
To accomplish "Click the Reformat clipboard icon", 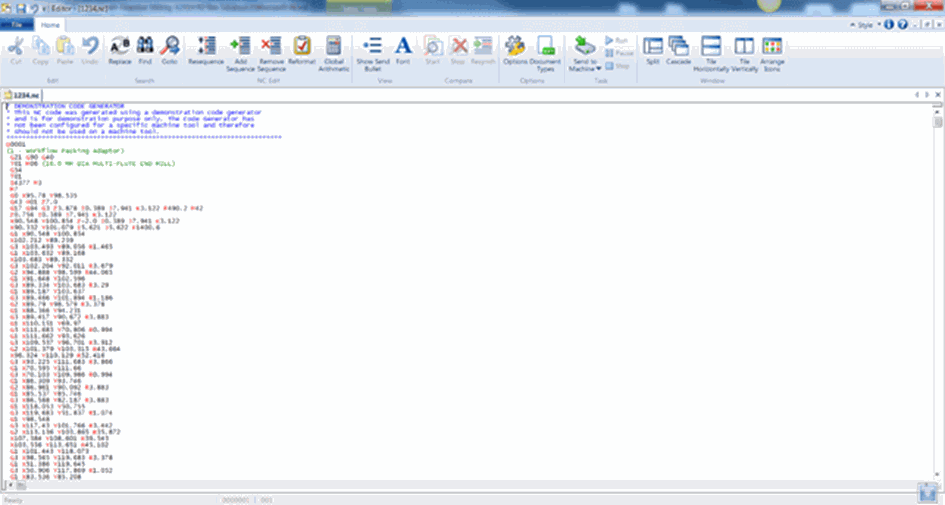I will pyautogui.click(x=302, y=46).
